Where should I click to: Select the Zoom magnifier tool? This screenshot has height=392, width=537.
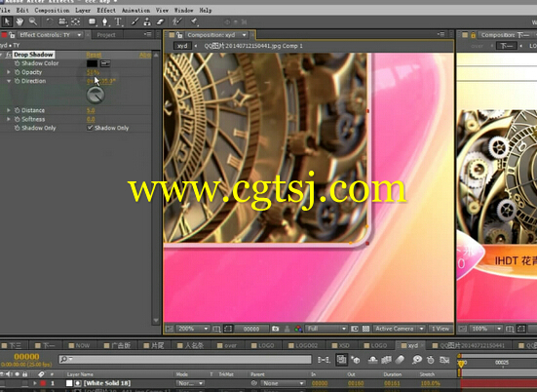point(33,21)
